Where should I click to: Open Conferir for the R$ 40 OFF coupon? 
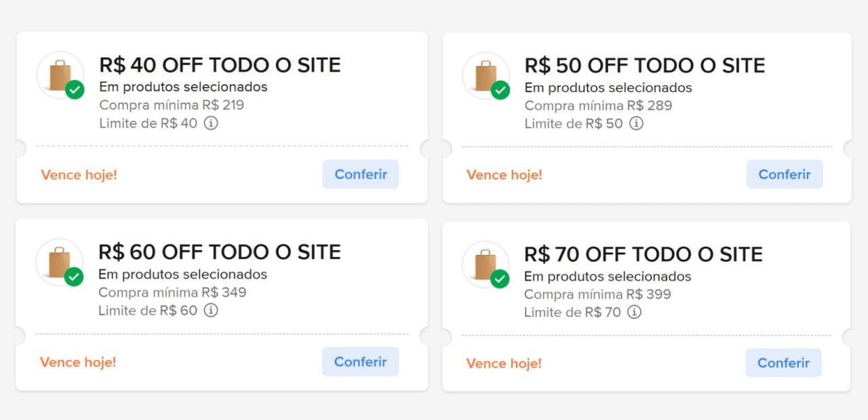(361, 174)
